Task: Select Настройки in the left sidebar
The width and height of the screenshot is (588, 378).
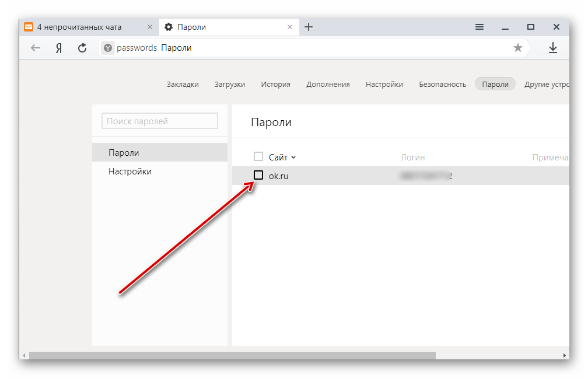Action: [x=129, y=171]
